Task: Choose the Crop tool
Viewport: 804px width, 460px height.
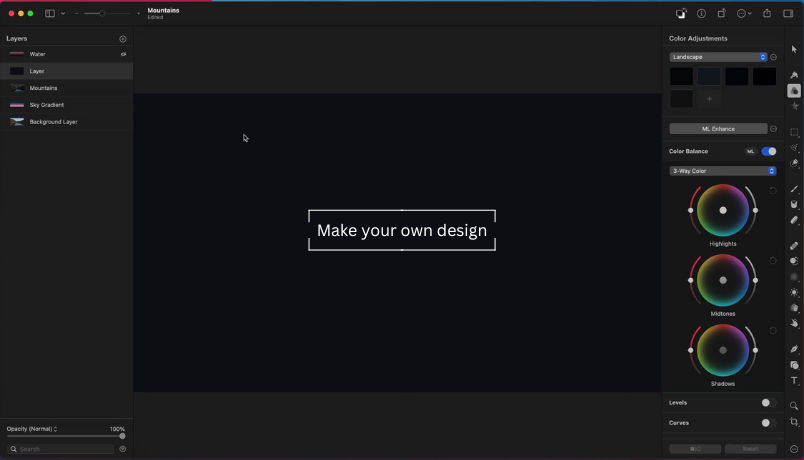Action: click(795, 422)
